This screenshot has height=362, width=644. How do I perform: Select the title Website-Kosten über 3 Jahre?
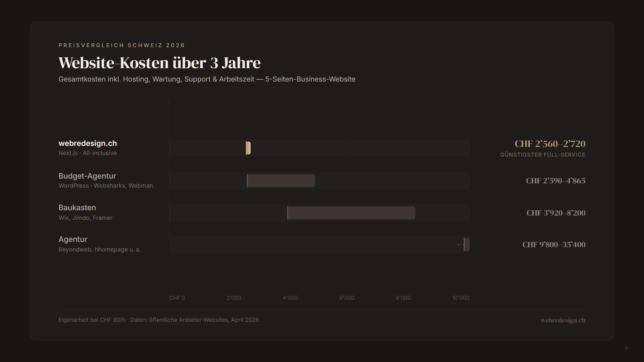point(159,63)
